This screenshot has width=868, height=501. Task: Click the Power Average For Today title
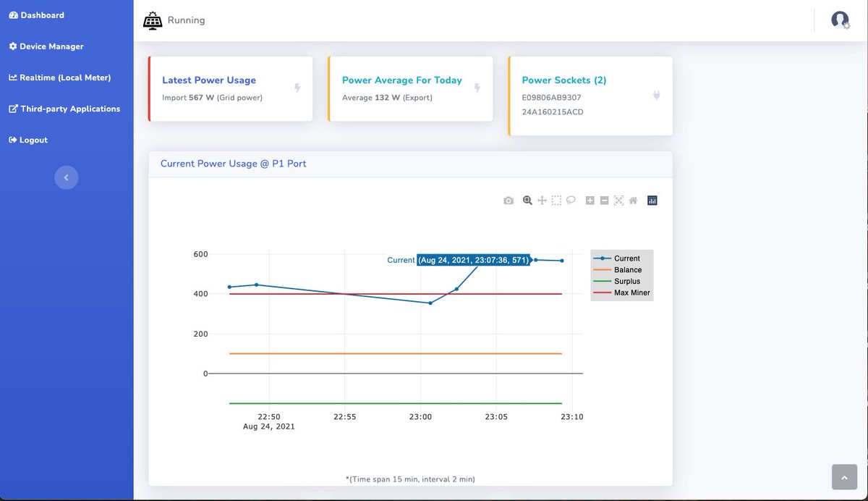(x=402, y=80)
